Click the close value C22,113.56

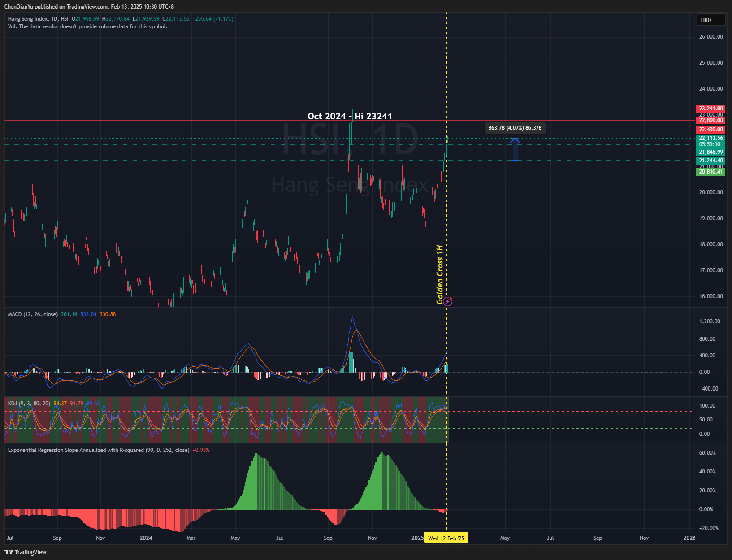click(x=176, y=19)
